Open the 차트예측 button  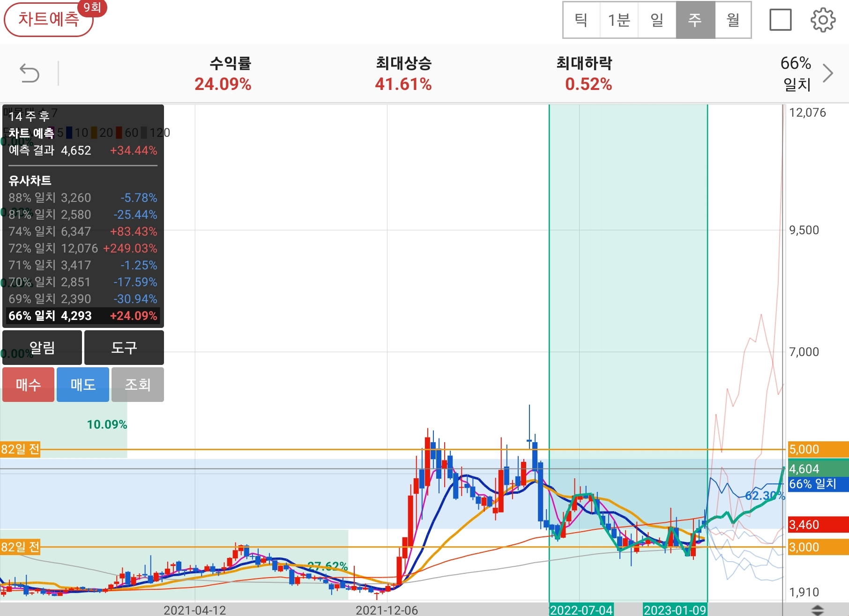tap(49, 19)
